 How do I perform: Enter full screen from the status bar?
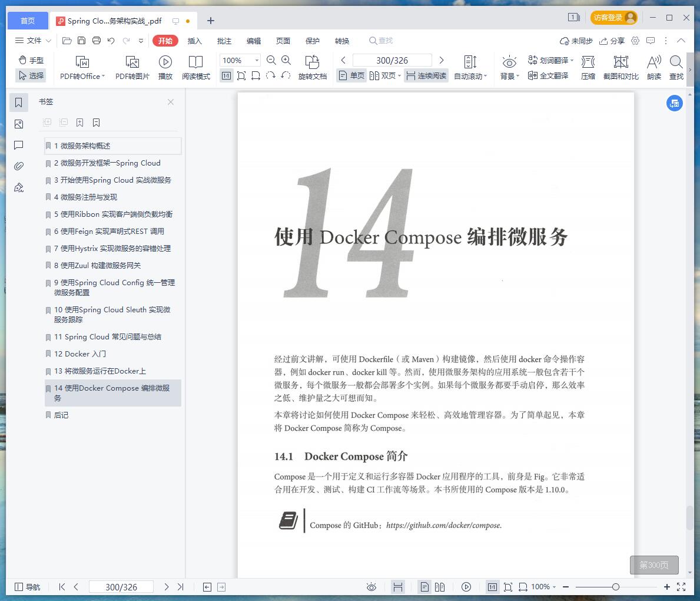[681, 587]
